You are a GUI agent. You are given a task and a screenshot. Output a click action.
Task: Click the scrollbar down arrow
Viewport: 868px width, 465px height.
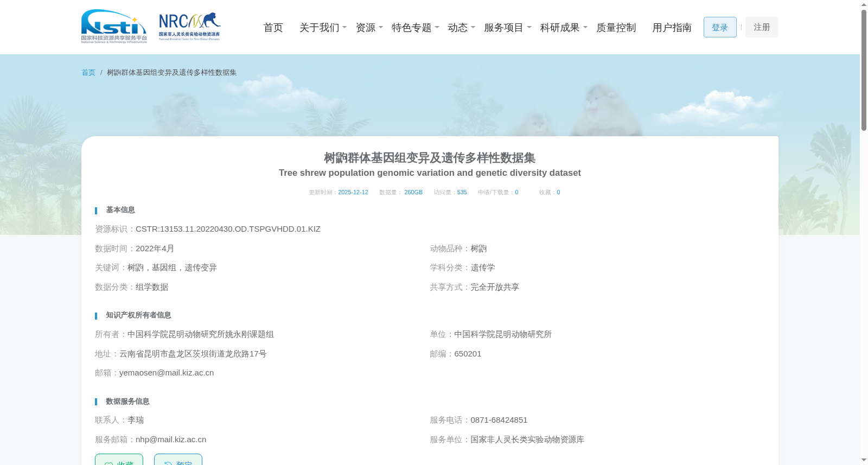click(x=864, y=460)
